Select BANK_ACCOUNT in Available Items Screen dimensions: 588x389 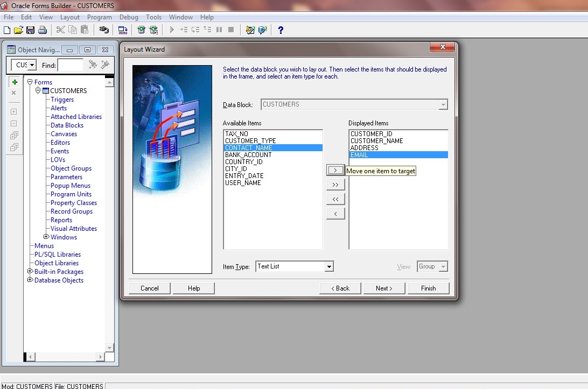point(273,155)
